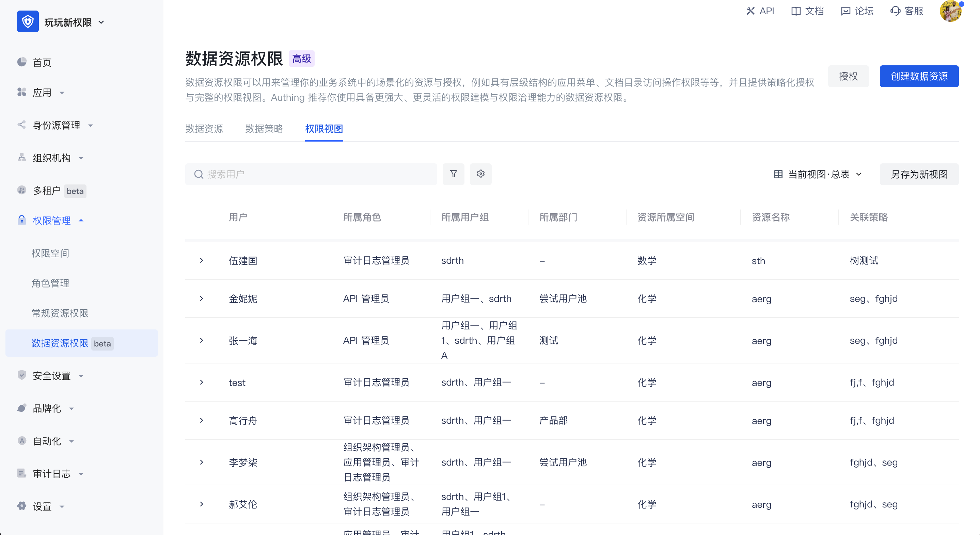
Task: Navigate to 首页 in the sidebar
Action: pyautogui.click(x=42, y=62)
